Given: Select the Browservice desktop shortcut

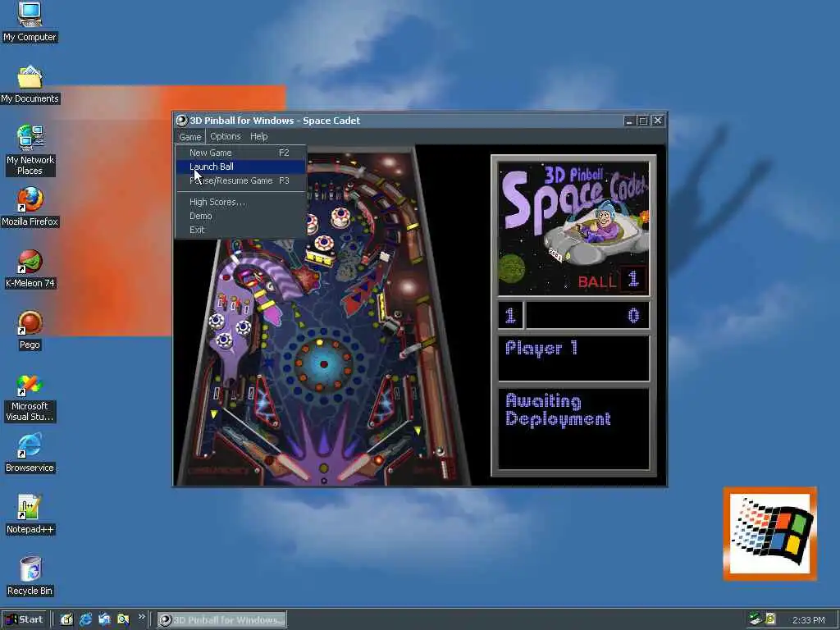Looking at the screenshot, I should [30, 454].
